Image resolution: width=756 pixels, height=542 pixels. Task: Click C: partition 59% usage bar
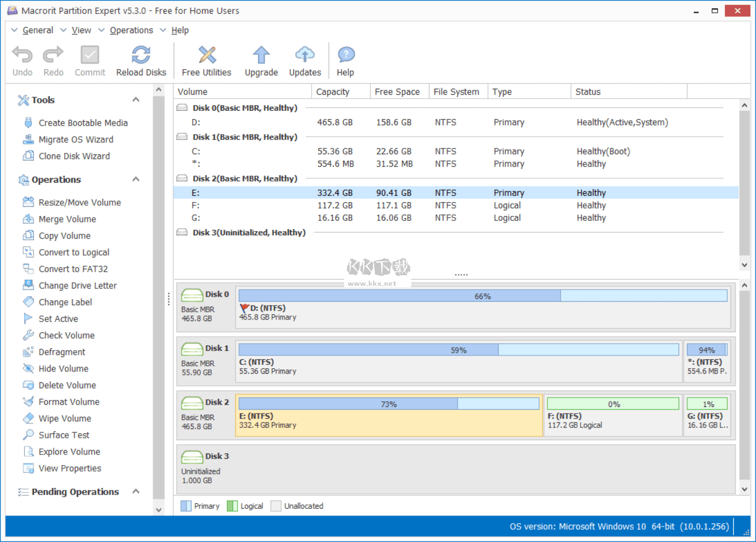[459, 350]
